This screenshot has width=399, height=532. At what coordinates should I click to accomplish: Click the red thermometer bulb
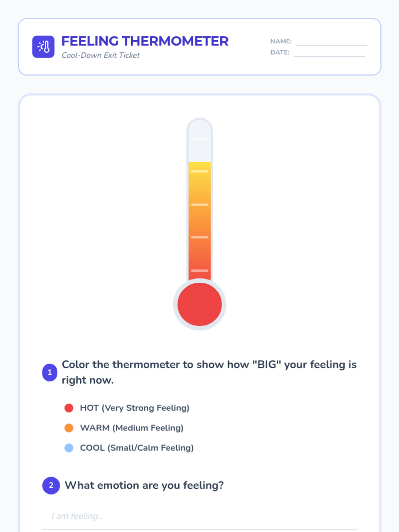(199, 304)
